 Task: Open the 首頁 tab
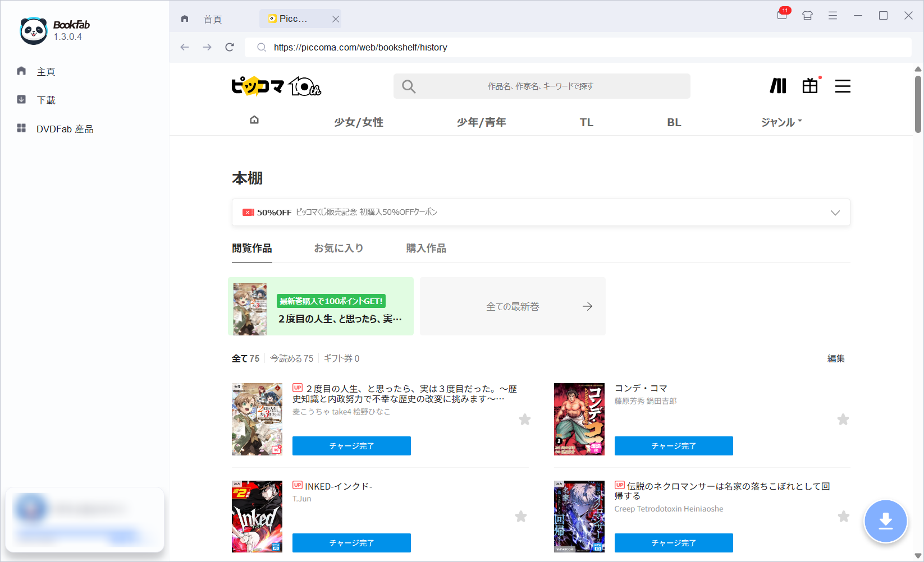[213, 19]
